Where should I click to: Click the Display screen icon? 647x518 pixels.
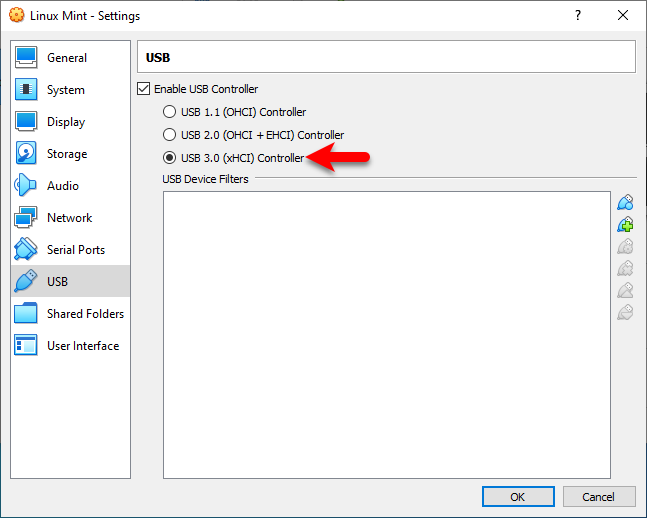(26, 121)
